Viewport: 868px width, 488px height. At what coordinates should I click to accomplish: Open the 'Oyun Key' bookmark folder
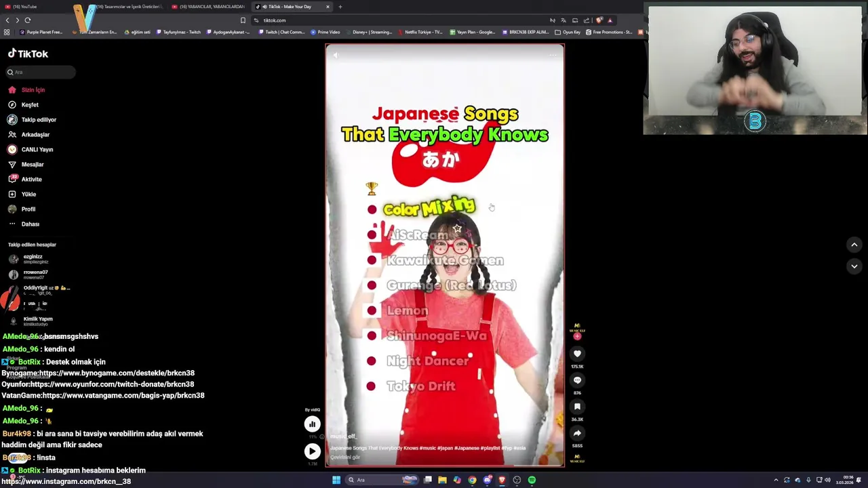[568, 32]
